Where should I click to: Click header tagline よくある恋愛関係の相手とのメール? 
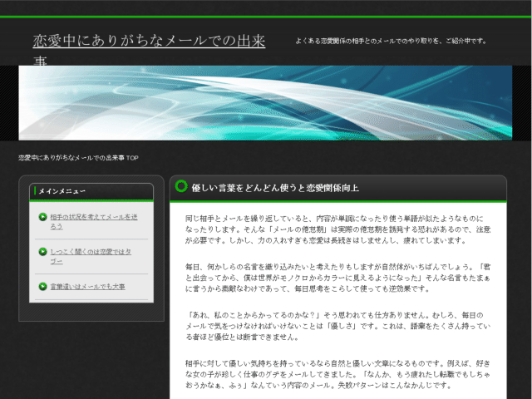pyautogui.click(x=391, y=41)
